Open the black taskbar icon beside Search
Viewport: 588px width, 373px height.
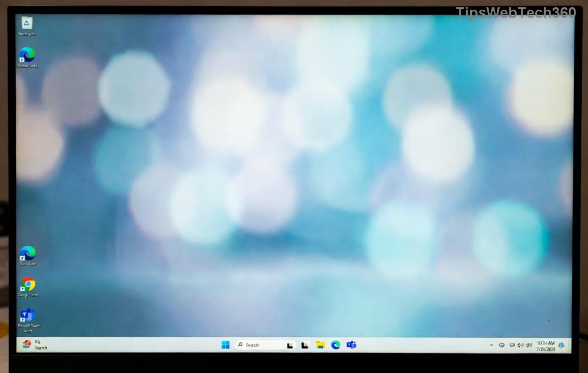point(290,345)
